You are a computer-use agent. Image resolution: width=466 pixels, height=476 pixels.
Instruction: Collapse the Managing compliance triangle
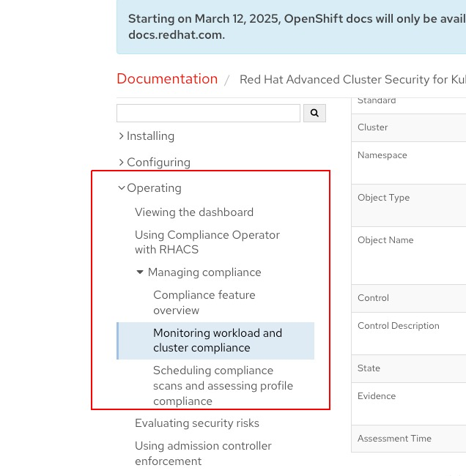click(140, 272)
